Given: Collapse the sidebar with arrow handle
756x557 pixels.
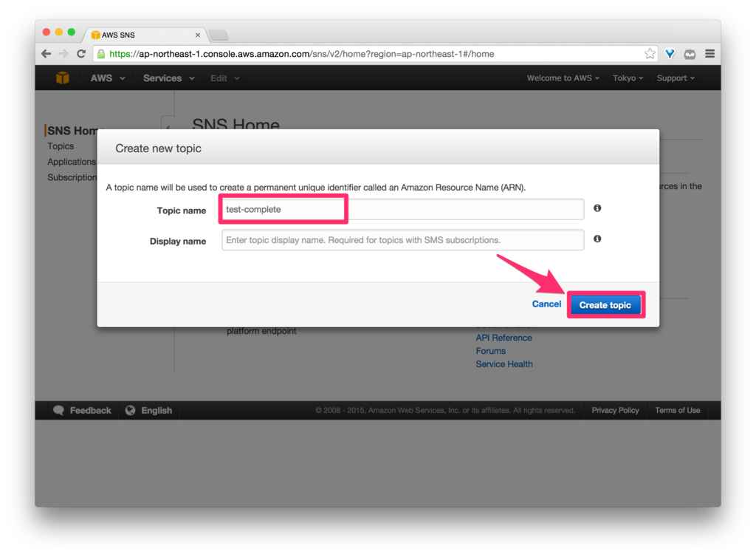Looking at the screenshot, I should pos(168,123).
